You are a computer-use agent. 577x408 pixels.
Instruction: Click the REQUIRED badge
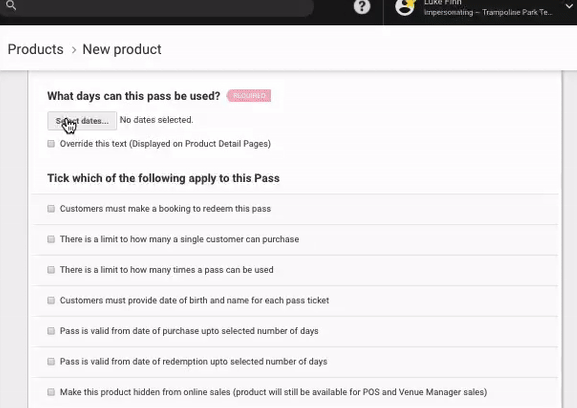(249, 96)
